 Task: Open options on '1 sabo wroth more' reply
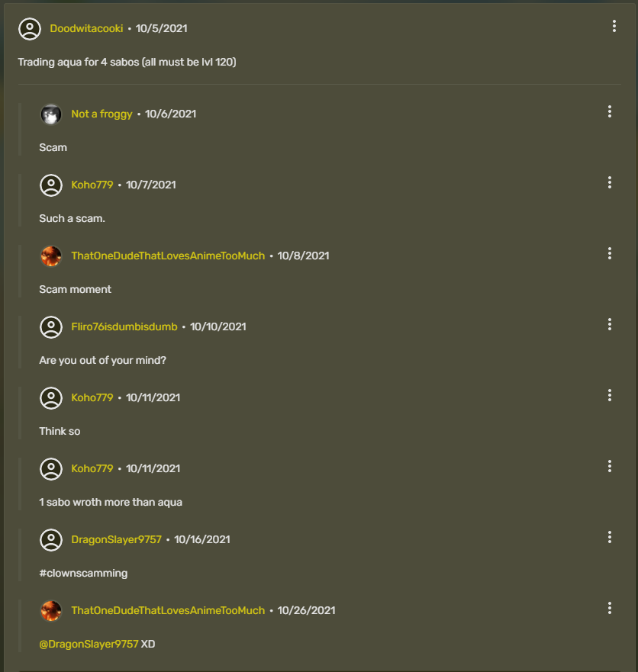click(610, 467)
